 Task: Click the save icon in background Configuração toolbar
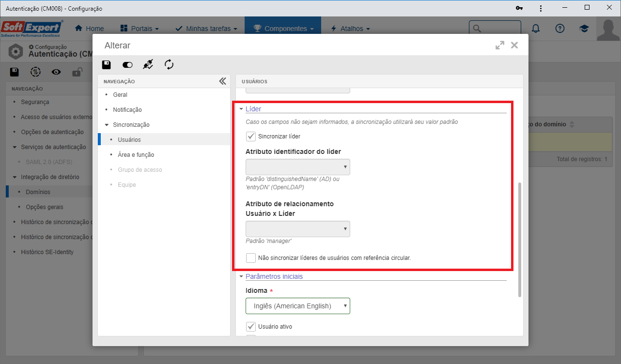tap(15, 72)
